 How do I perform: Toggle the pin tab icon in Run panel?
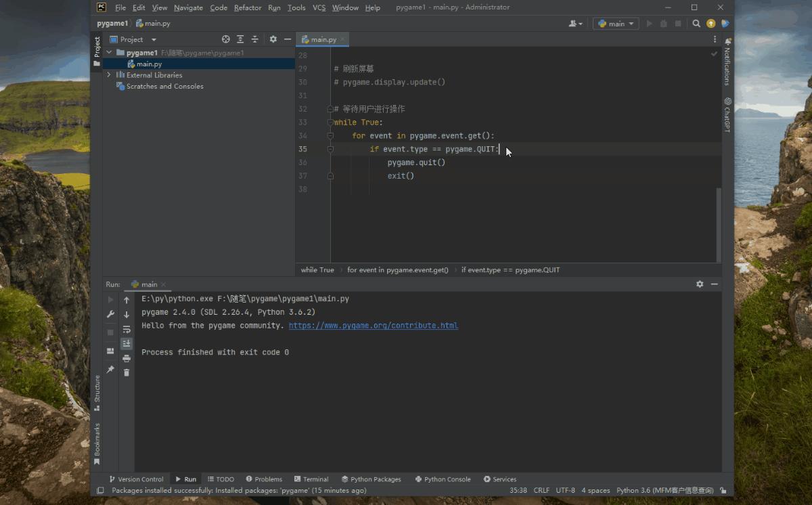(111, 370)
